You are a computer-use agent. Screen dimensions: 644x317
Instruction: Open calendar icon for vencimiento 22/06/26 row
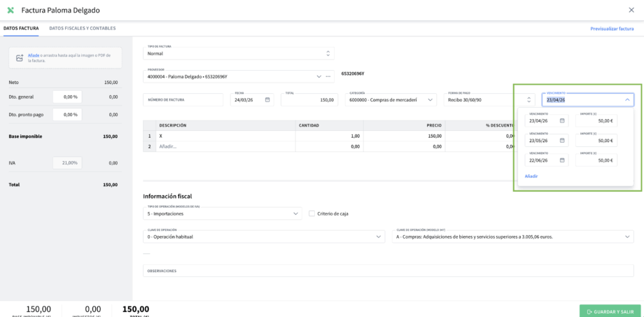click(x=562, y=160)
